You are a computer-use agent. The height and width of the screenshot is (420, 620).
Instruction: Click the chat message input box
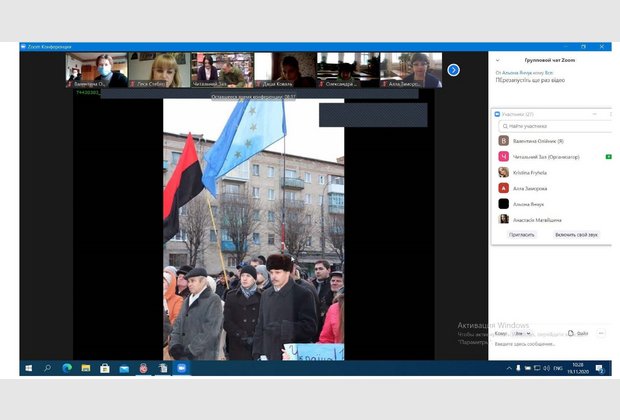click(550, 343)
